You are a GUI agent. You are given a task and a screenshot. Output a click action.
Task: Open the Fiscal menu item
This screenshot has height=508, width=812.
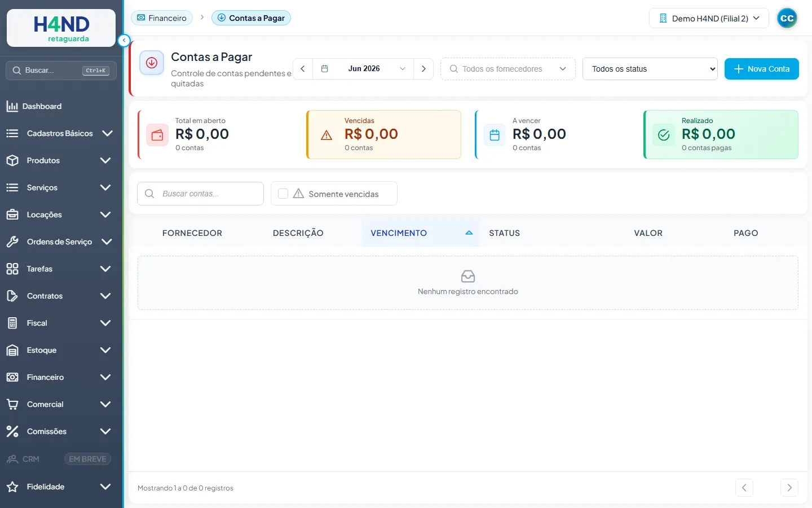(x=61, y=323)
